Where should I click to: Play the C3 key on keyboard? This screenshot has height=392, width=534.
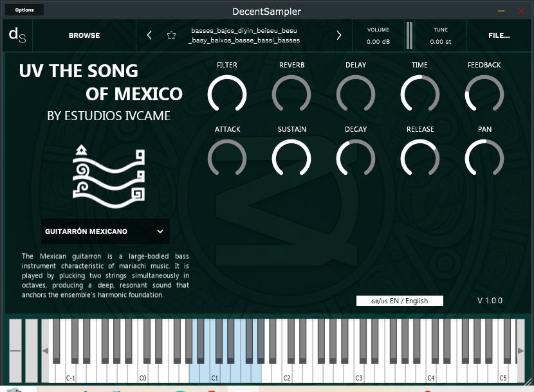358,373
